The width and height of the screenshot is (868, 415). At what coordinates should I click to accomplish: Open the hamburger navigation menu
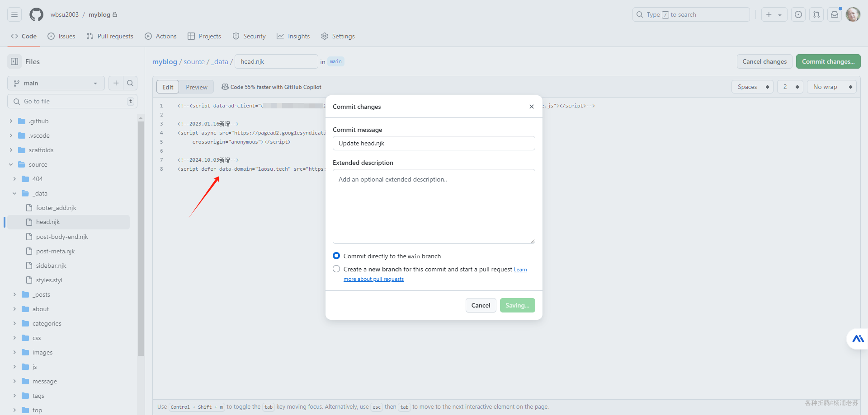(x=14, y=14)
